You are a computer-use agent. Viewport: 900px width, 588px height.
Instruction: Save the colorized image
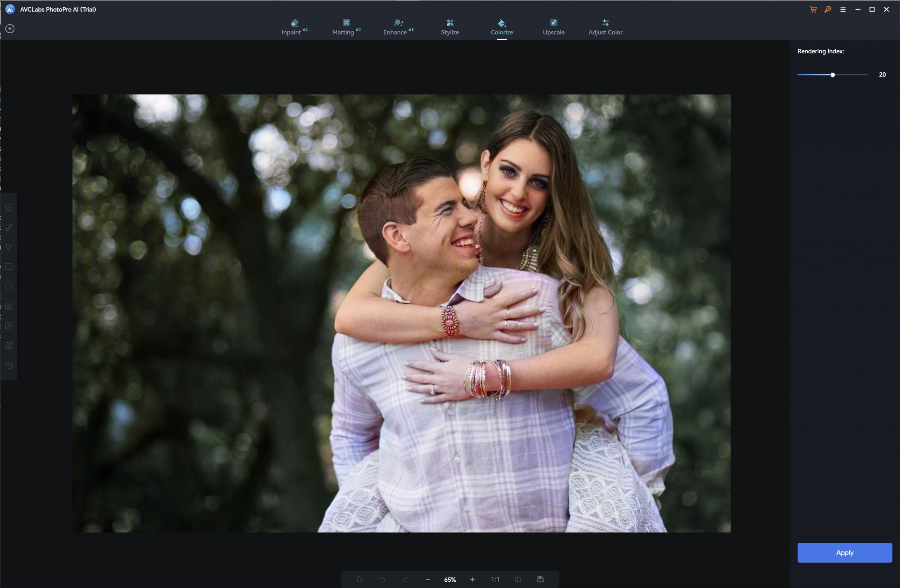click(540, 579)
